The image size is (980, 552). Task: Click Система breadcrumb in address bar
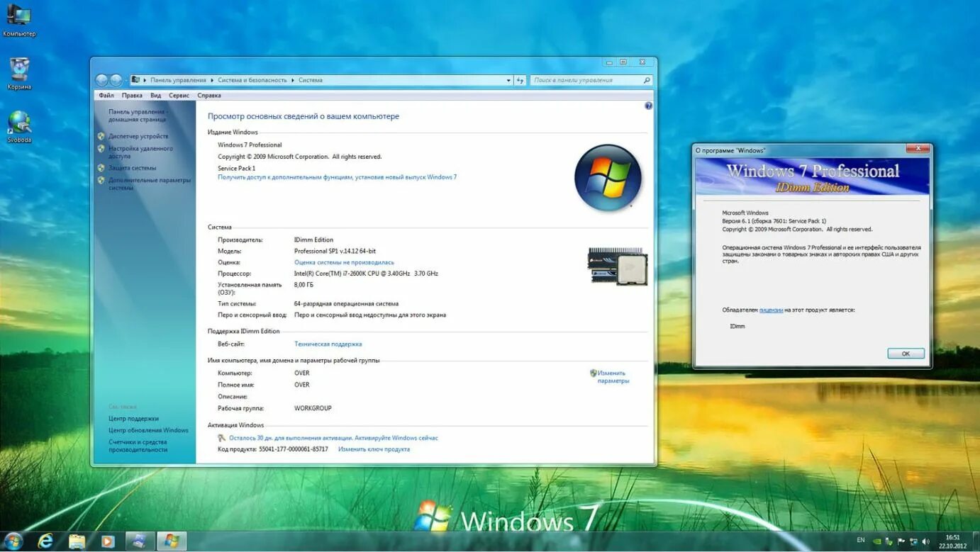pos(311,80)
